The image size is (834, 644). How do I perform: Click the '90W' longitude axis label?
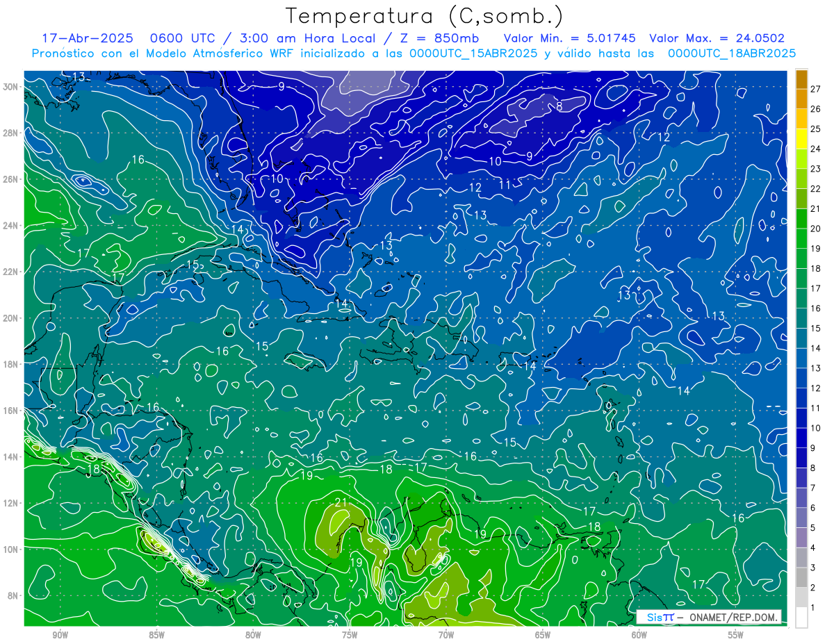pyautogui.click(x=60, y=636)
